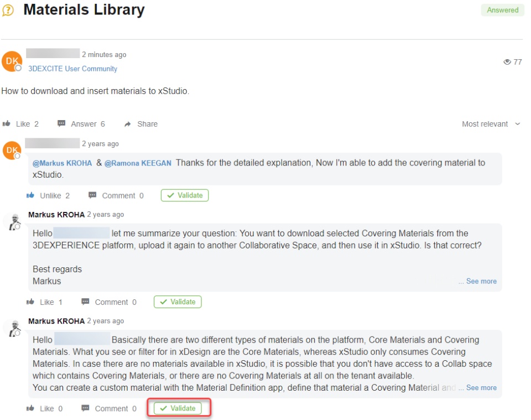Click Comment icon under the summarize reply
531x420 pixels.
(x=85, y=302)
